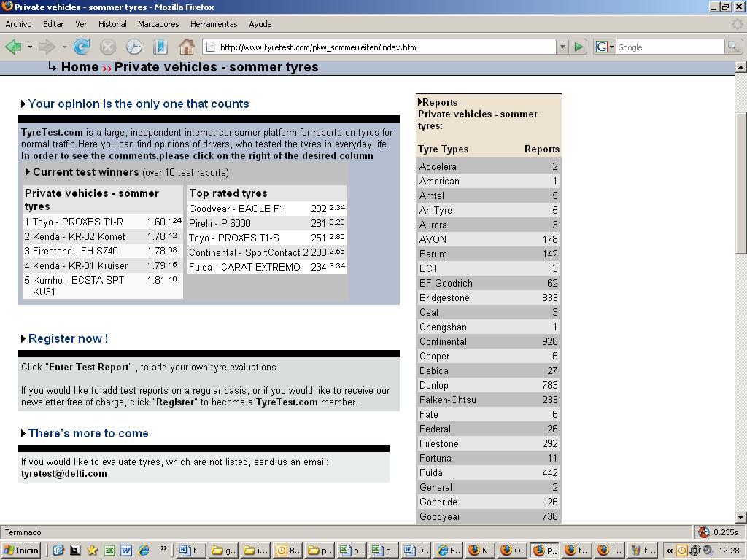This screenshot has height=560, width=747.
Task: Click the vertical scrollbar up arrow
Action: [x=741, y=67]
